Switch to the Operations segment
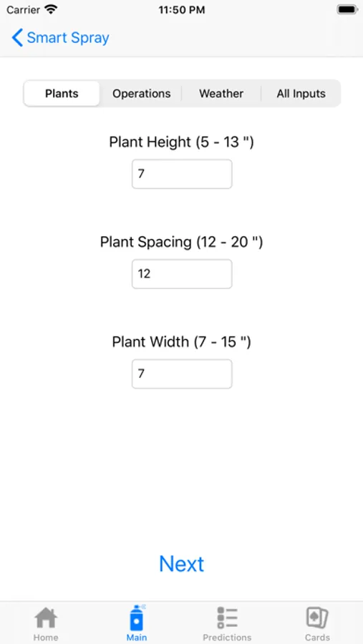This screenshot has height=644, width=363. point(142,94)
